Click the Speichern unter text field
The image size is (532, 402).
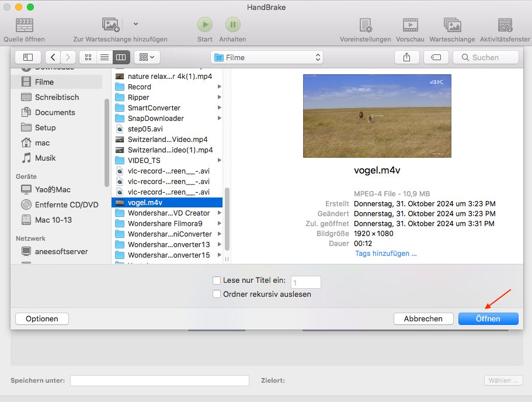pyautogui.click(x=159, y=380)
